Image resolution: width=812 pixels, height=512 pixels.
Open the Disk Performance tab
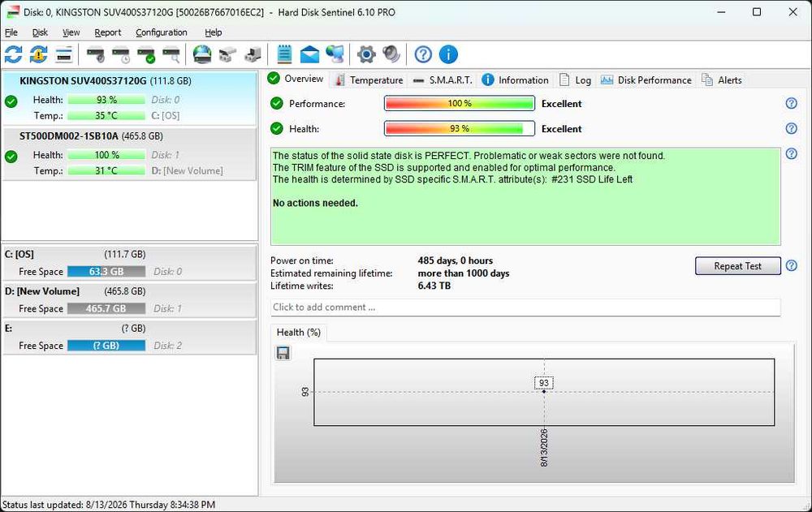pos(646,80)
